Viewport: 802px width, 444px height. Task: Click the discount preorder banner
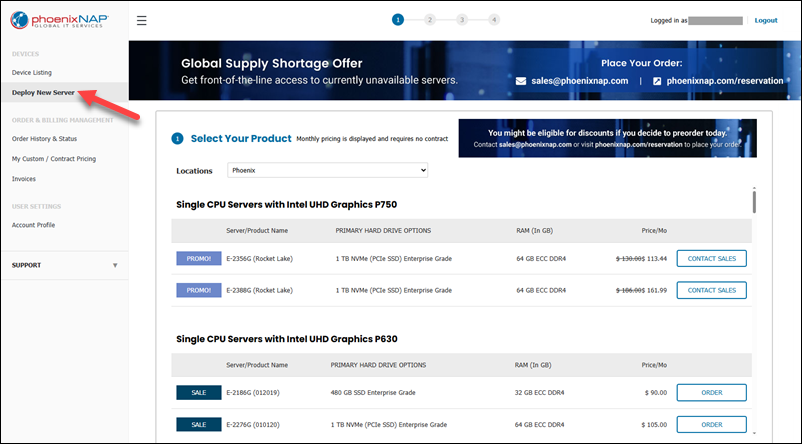coord(607,138)
